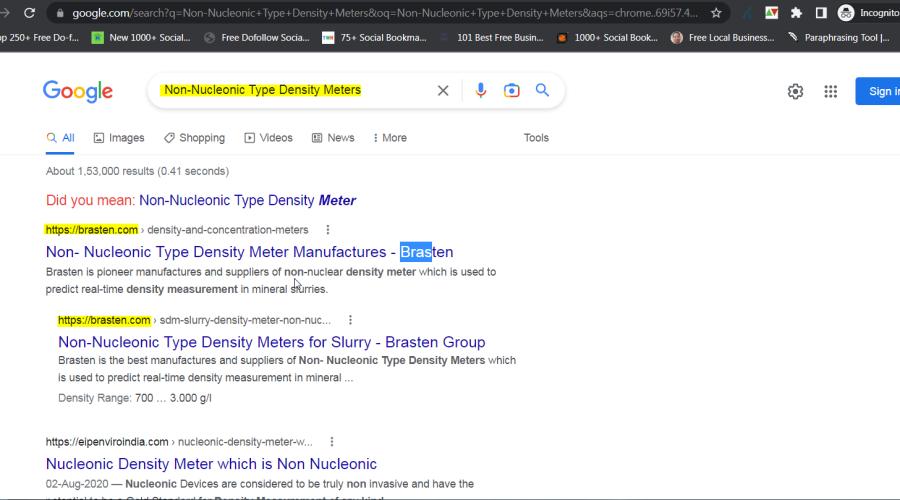This screenshot has height=500, width=900.
Task: Click the 'Did you mean' suggestion link
Action: [x=247, y=200]
